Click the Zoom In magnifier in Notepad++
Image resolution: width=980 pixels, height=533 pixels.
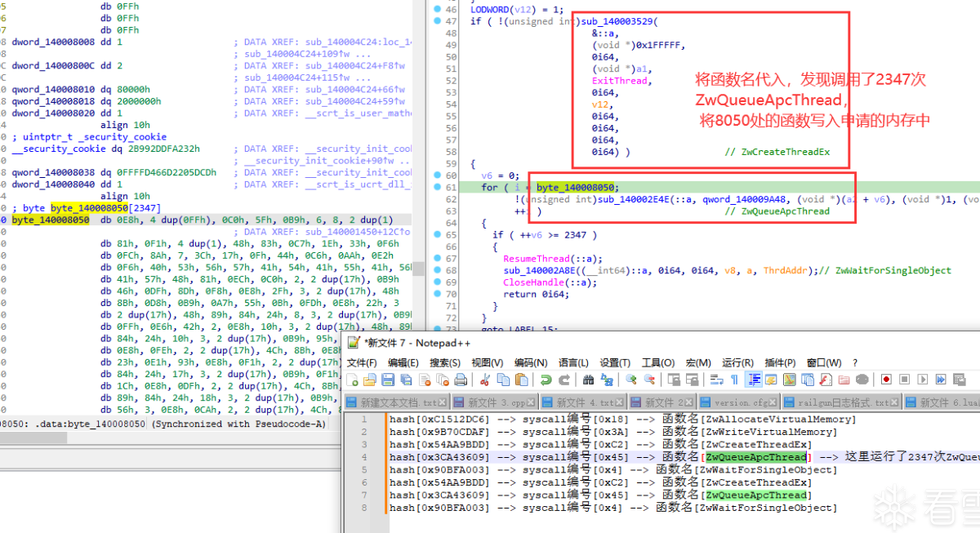(x=631, y=379)
